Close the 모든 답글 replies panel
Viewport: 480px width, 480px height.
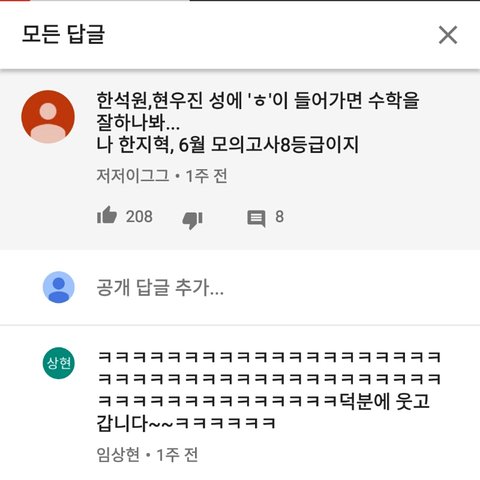tap(448, 35)
